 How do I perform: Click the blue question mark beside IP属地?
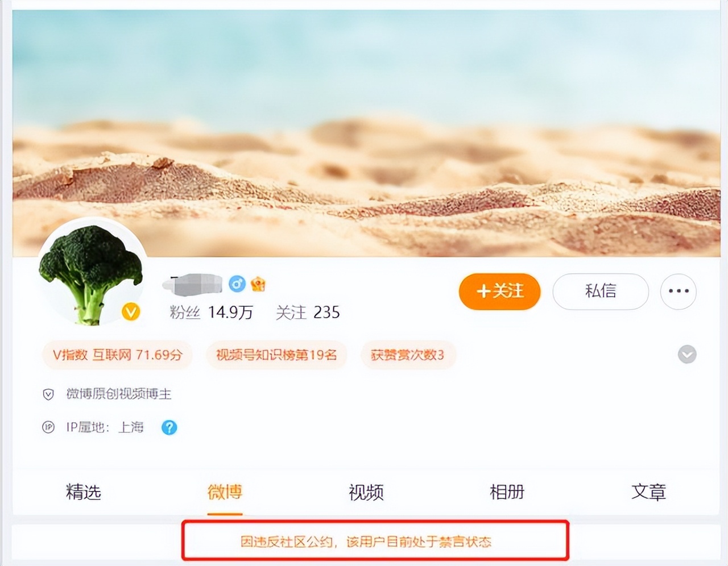coord(169,427)
